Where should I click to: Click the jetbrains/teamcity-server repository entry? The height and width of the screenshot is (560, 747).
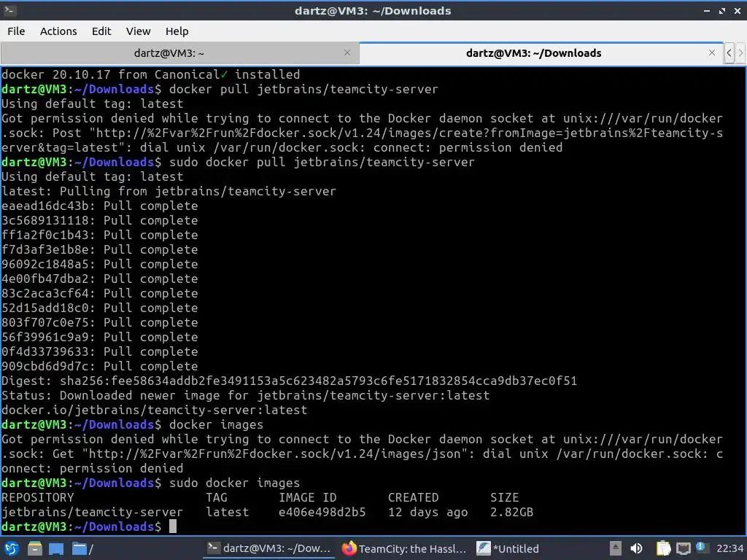(x=92, y=513)
